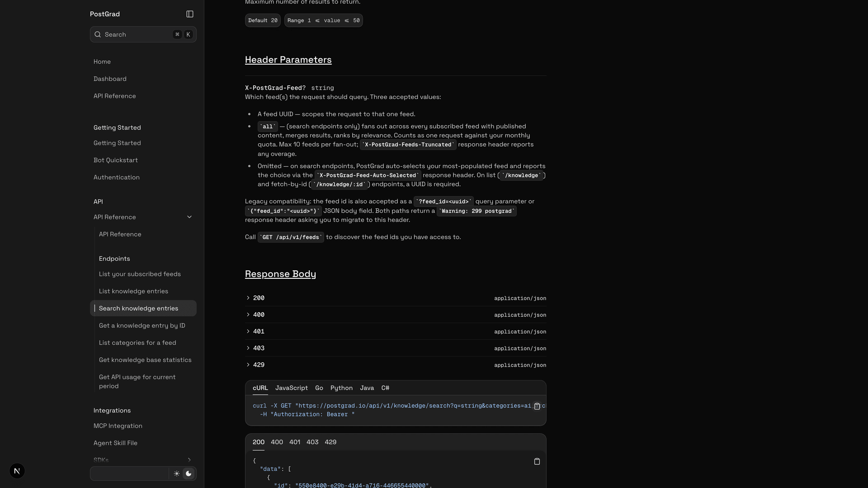Open the Response Body heading link
Image resolution: width=868 pixels, height=488 pixels.
pyautogui.click(x=280, y=274)
